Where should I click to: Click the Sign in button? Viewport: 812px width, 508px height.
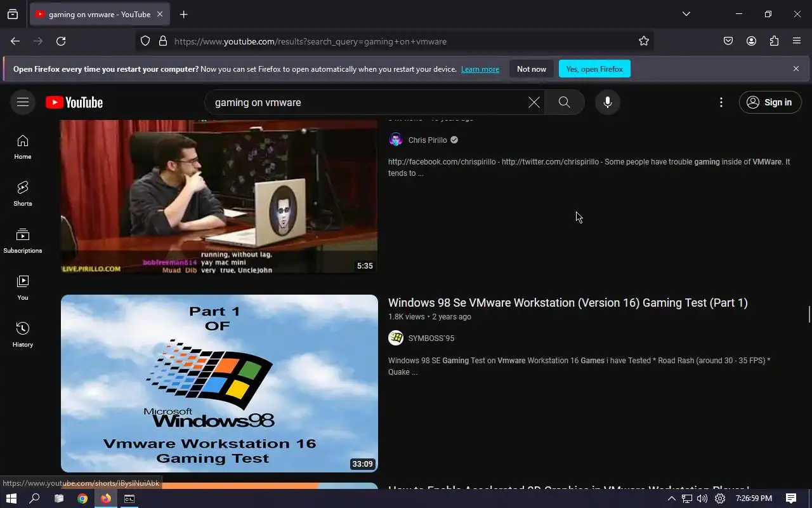click(770, 102)
